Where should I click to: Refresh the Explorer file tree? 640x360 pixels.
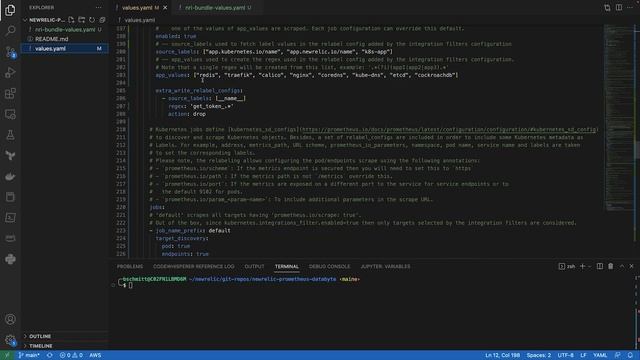92,20
